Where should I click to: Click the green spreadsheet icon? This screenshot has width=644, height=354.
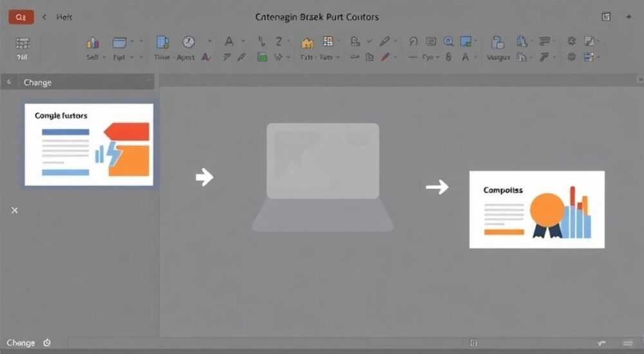(262, 57)
